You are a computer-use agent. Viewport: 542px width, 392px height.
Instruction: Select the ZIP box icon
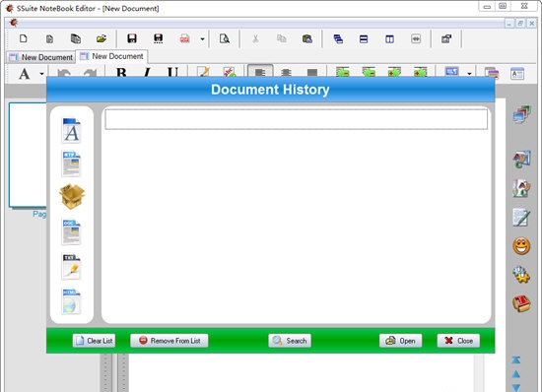pyautogui.click(x=72, y=197)
